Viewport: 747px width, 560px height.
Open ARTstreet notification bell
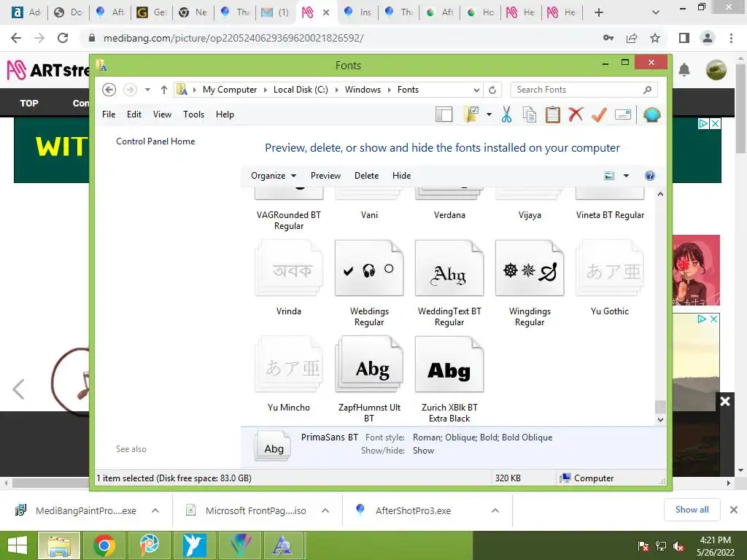[684, 71]
